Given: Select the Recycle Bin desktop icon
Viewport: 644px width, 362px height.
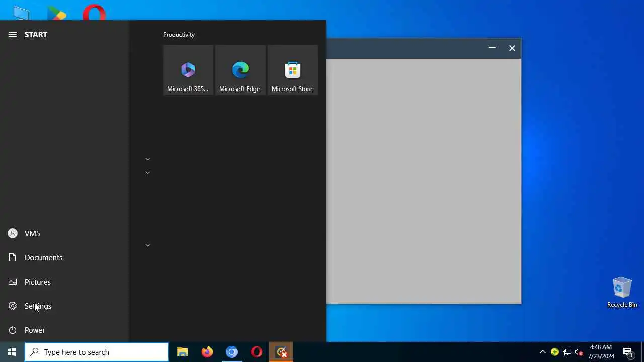Looking at the screenshot, I should tap(622, 292).
